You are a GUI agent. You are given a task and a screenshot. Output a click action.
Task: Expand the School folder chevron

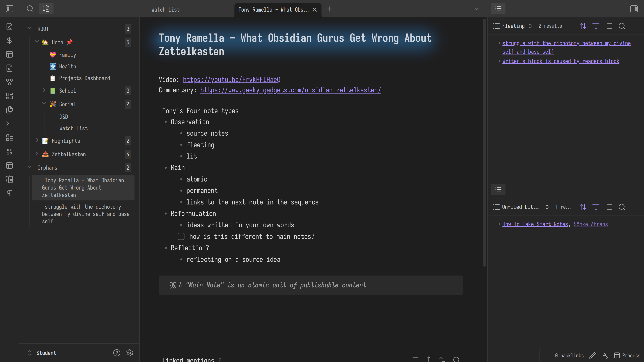pos(44,90)
